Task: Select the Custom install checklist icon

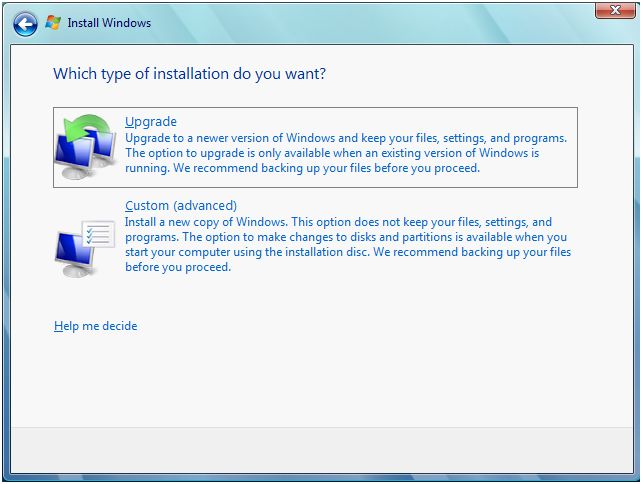Action: (85, 249)
